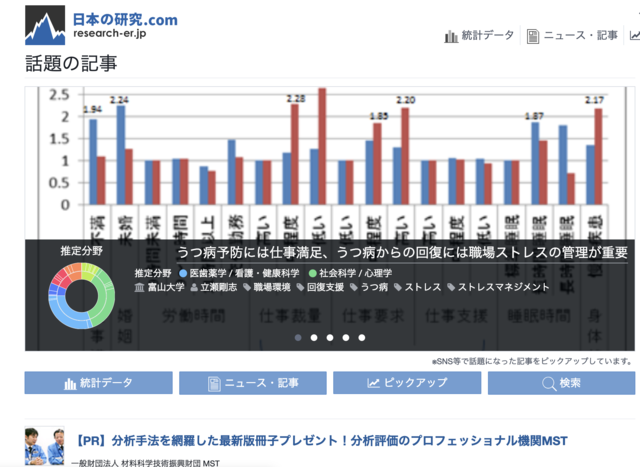Click the blue dot next to 医歯薬学
640x467 pixels.
[183, 273]
